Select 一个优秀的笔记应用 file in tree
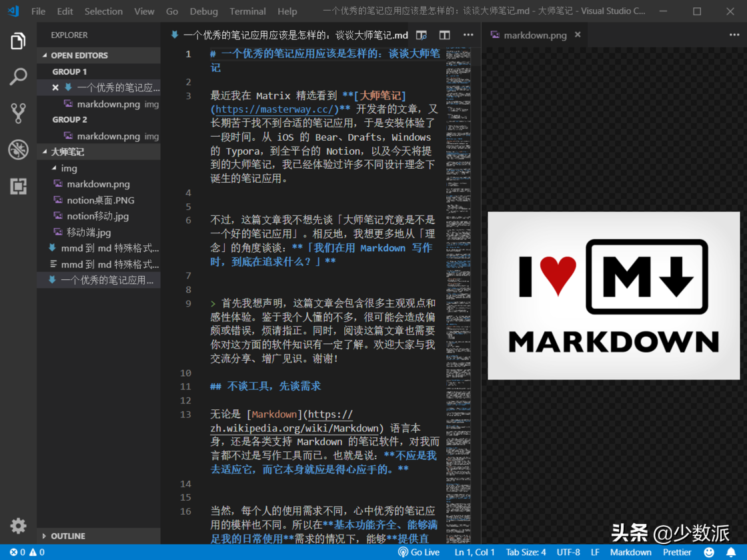The image size is (747, 560). click(x=99, y=280)
